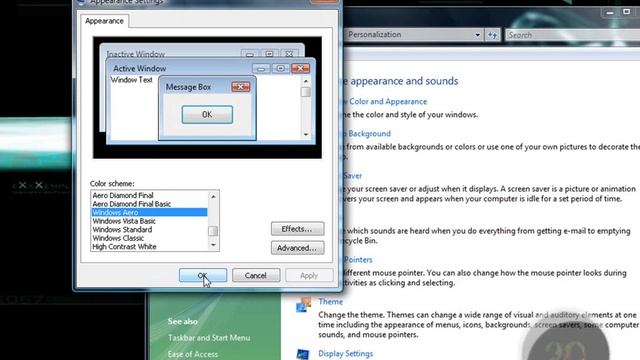
Task: Select the High Contrast White color scheme
Action: [149, 247]
